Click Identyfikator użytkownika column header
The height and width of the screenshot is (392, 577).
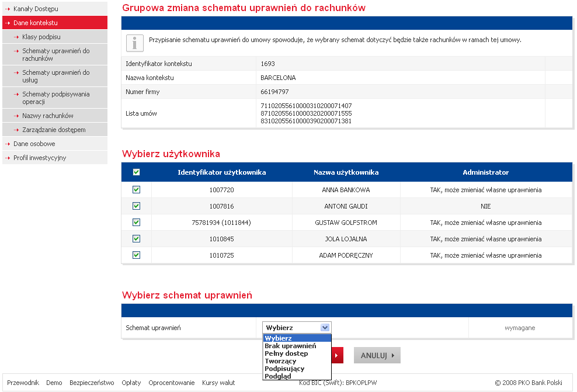click(221, 172)
